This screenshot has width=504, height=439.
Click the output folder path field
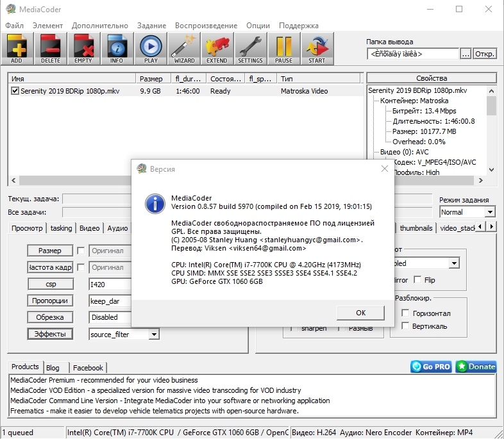413,54
